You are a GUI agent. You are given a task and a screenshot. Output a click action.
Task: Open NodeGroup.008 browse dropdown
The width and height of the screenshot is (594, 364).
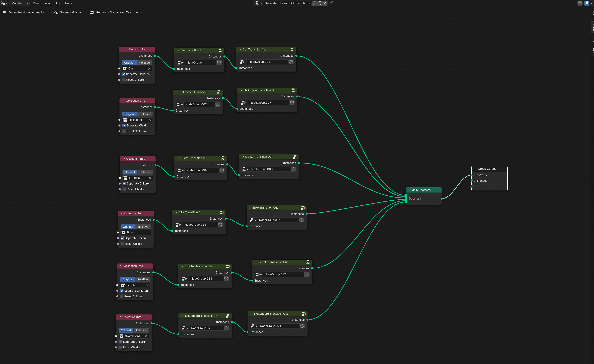[x=246, y=169]
